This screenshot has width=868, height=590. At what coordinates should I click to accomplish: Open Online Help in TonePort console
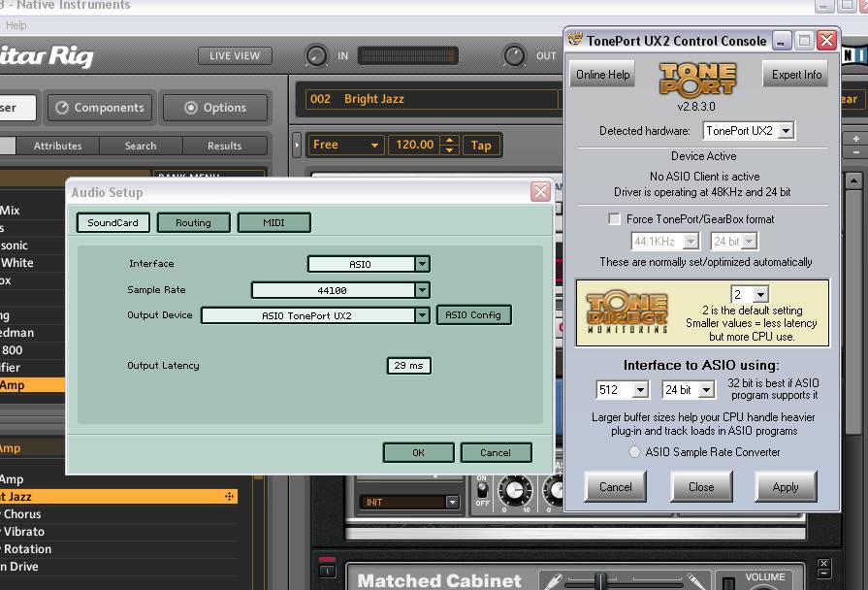pos(603,74)
